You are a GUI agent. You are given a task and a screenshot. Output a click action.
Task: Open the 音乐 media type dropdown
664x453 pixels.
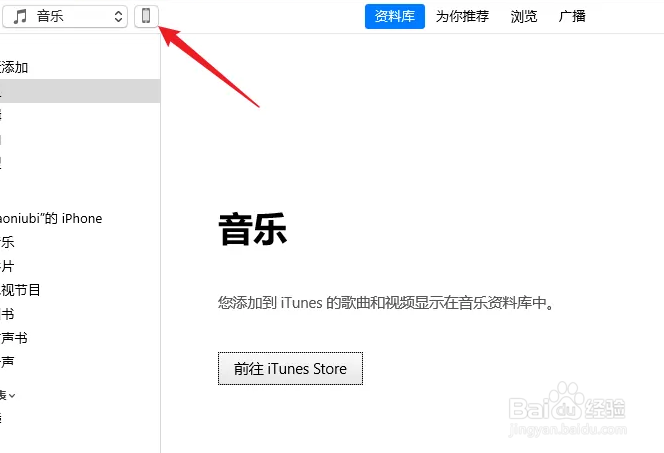pyautogui.click(x=65, y=17)
